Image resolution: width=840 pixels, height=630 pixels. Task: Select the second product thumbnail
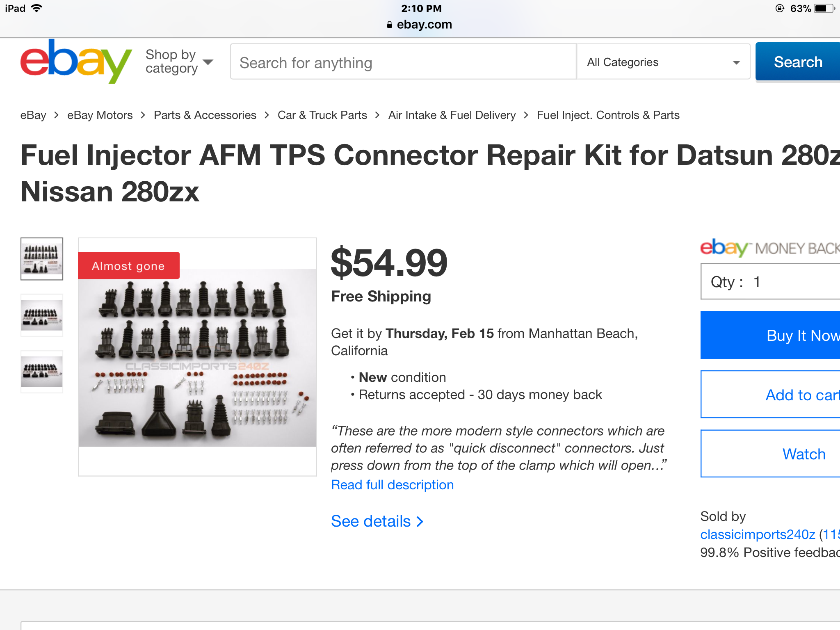pyautogui.click(x=42, y=315)
